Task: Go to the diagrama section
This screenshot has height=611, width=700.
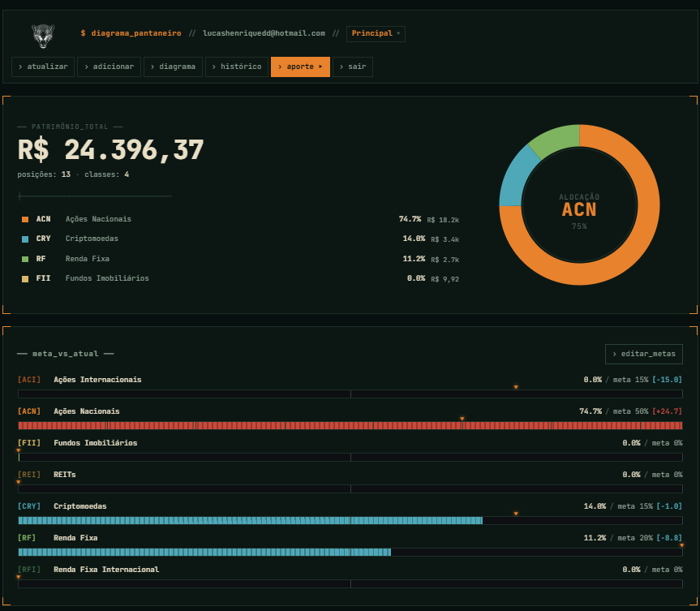Action: (173, 67)
